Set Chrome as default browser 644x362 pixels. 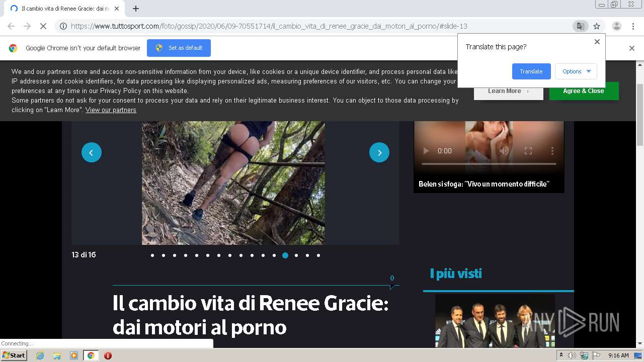179,48
